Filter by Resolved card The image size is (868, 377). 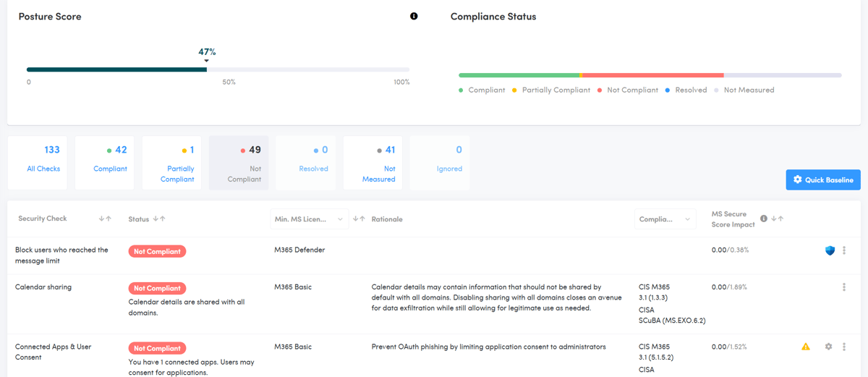(306, 163)
